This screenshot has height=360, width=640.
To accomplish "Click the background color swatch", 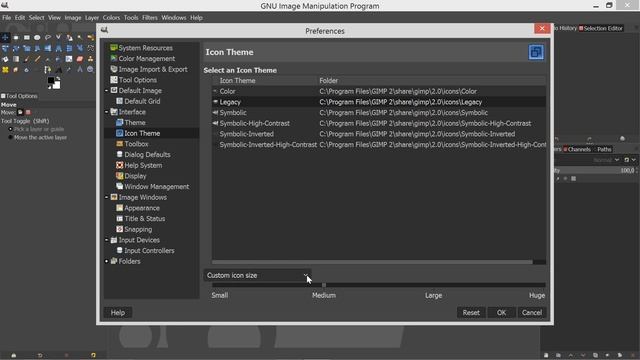I will pos(57,85).
